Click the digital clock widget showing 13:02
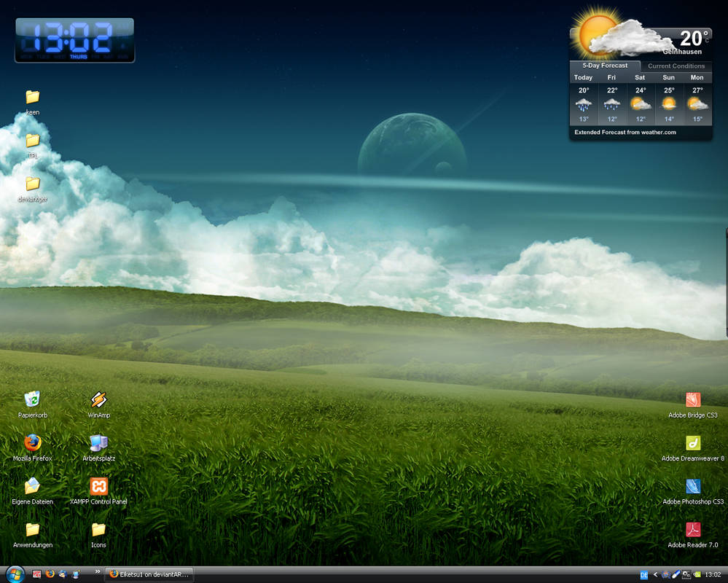This screenshot has height=583, width=728. pos(75,40)
